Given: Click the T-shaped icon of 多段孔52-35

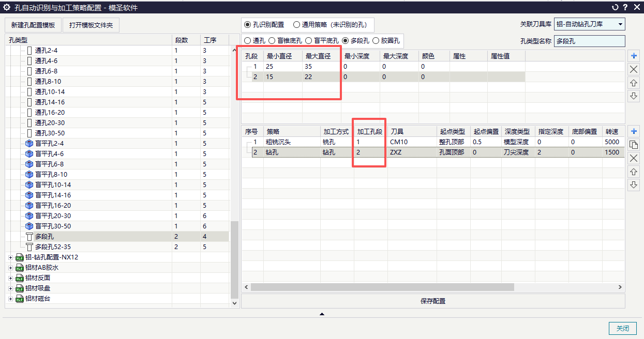Looking at the screenshot, I should 29,246.
